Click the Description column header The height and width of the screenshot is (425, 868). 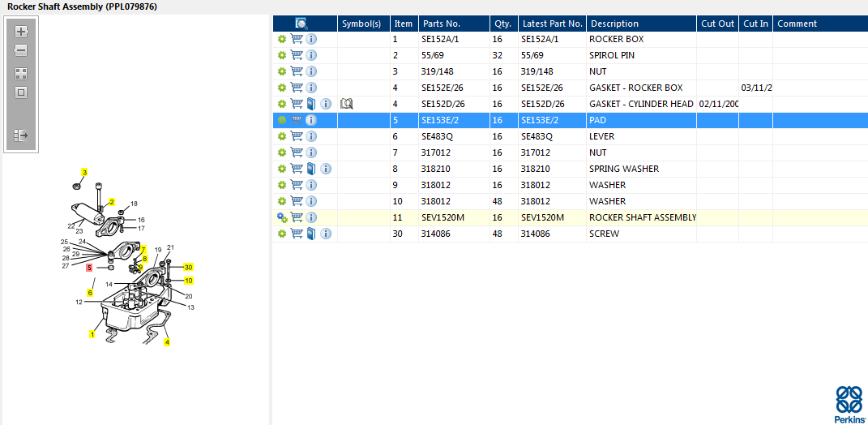(x=614, y=24)
